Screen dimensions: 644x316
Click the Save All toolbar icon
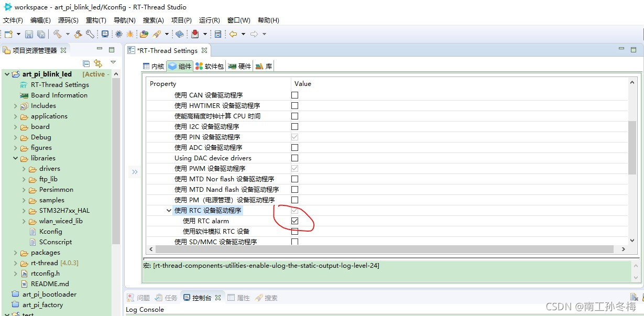pyautogui.click(x=40, y=34)
